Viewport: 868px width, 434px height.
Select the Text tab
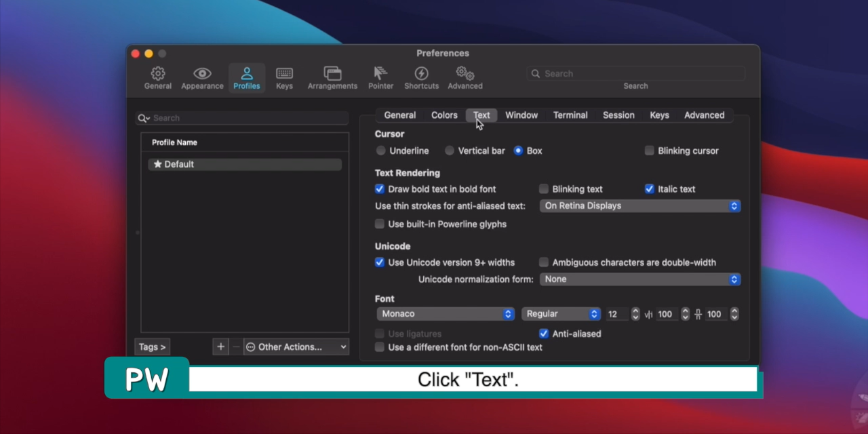481,115
